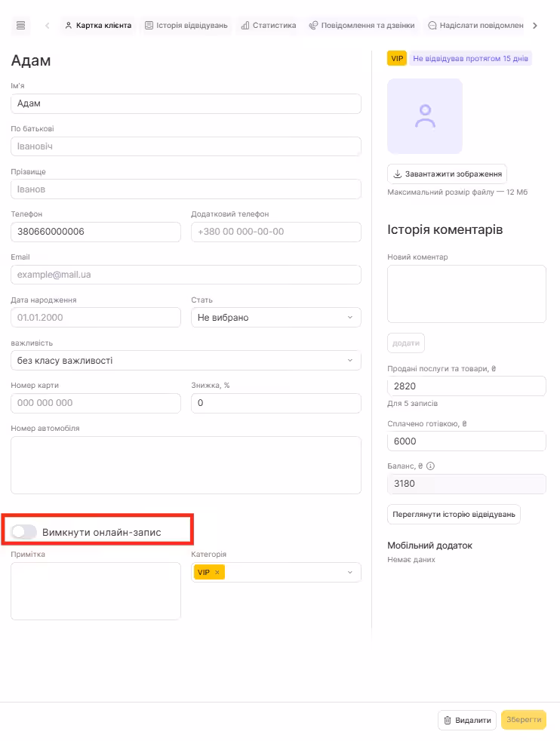Focus the Телефон input field

tap(96, 232)
